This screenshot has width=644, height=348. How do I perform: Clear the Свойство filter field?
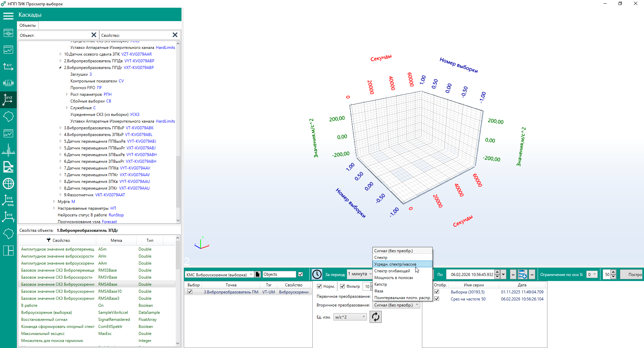[175, 35]
